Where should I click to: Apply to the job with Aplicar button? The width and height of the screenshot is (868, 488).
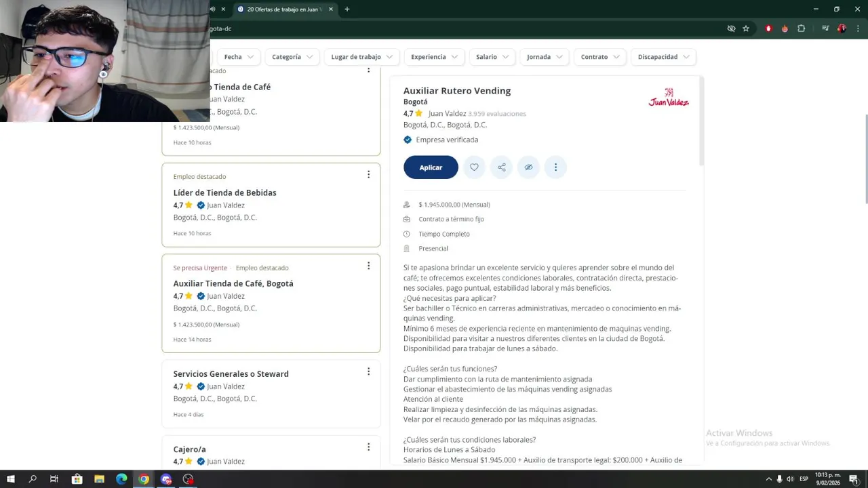tap(431, 167)
